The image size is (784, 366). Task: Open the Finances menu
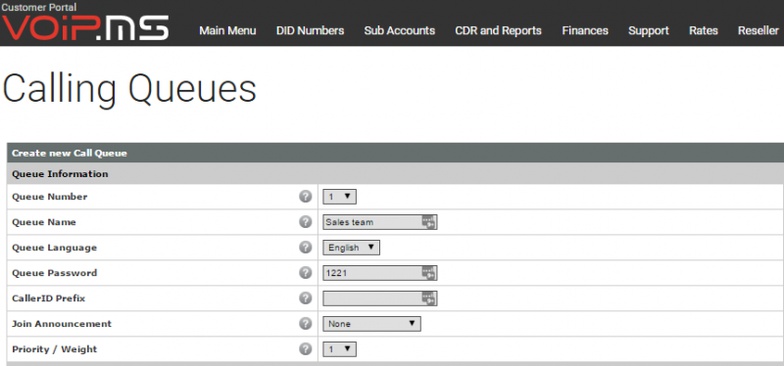pos(585,30)
